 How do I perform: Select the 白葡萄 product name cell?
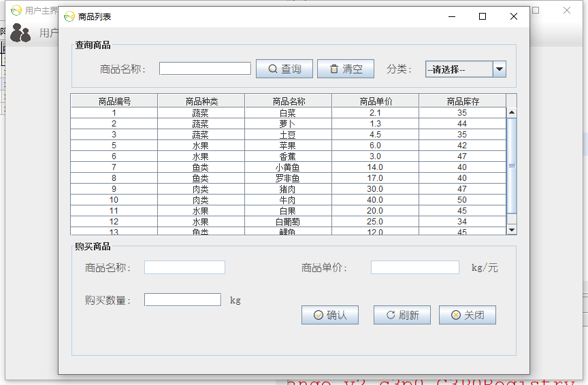tap(288, 222)
